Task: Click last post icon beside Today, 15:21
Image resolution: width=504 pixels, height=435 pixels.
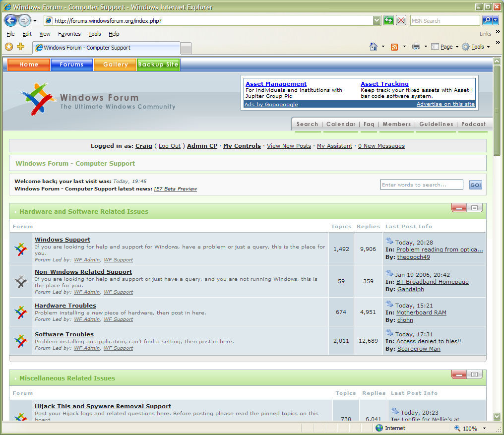Action: [x=389, y=304]
